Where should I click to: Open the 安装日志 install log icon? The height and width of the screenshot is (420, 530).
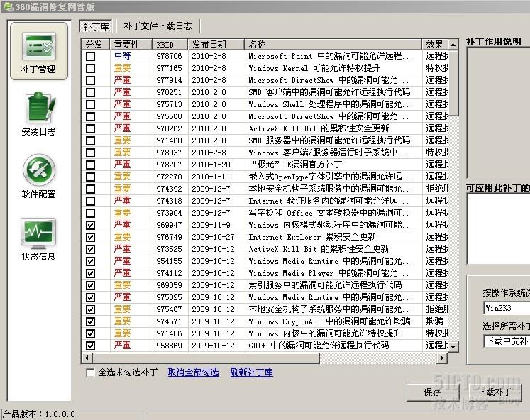[38, 114]
